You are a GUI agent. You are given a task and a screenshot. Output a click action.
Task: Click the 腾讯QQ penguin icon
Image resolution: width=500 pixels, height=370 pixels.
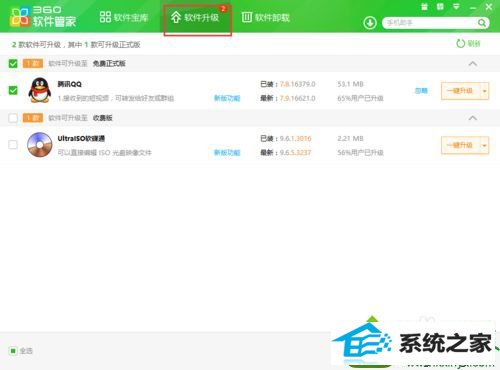[x=40, y=90]
